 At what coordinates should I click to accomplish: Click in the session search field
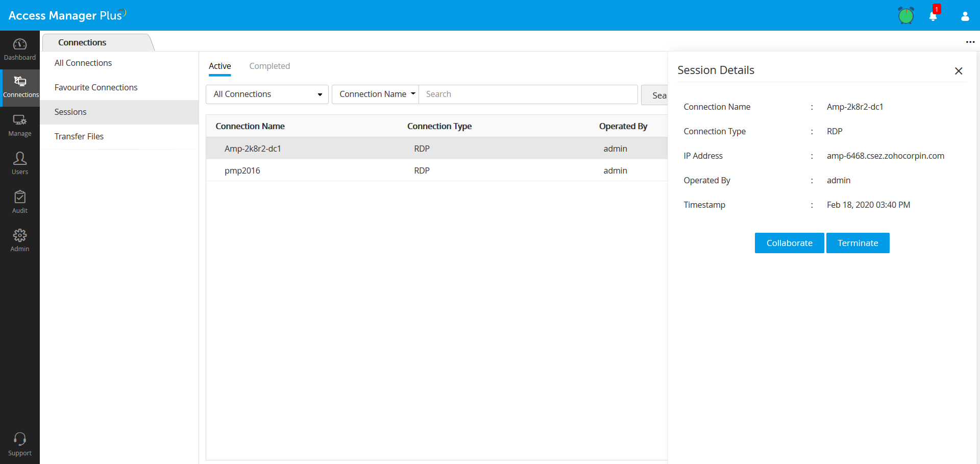point(528,94)
